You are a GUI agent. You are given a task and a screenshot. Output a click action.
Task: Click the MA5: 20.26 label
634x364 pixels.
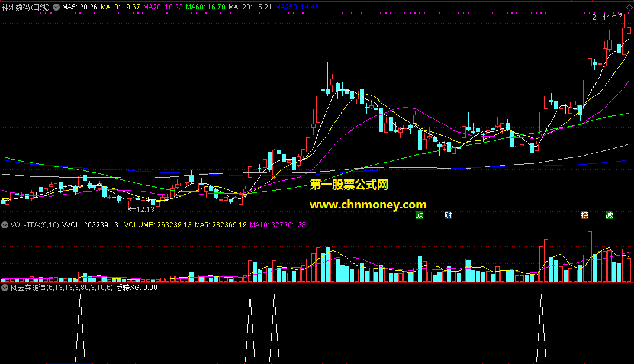80,7
